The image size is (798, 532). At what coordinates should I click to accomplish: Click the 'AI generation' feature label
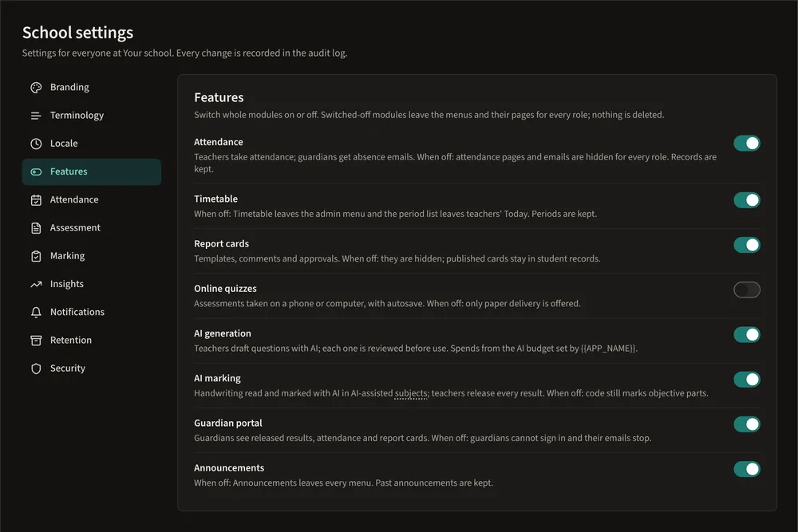(223, 333)
